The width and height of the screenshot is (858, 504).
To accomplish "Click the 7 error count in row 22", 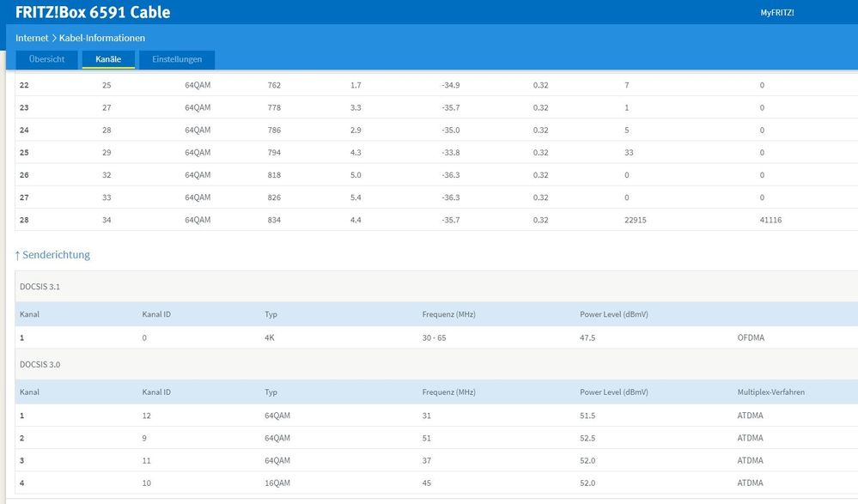I will point(626,85).
